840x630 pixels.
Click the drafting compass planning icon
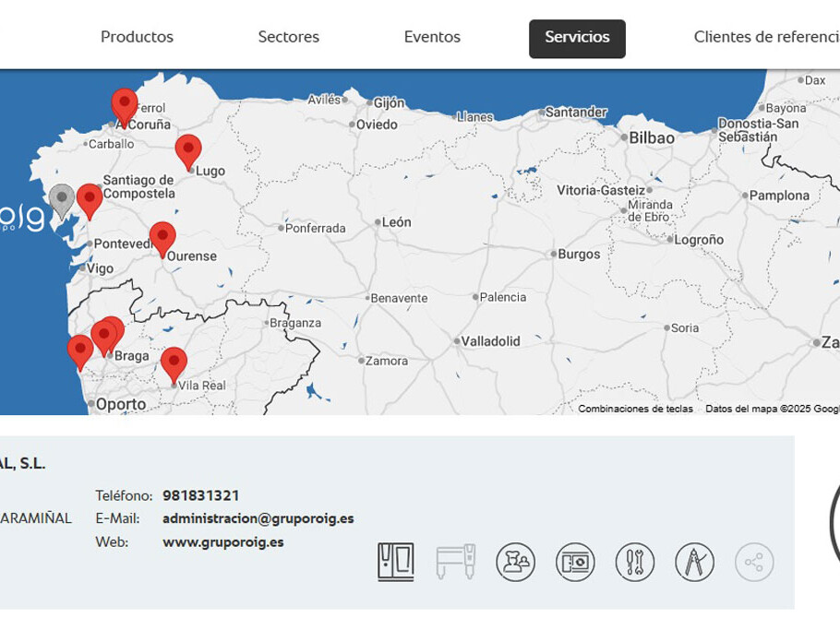694,562
